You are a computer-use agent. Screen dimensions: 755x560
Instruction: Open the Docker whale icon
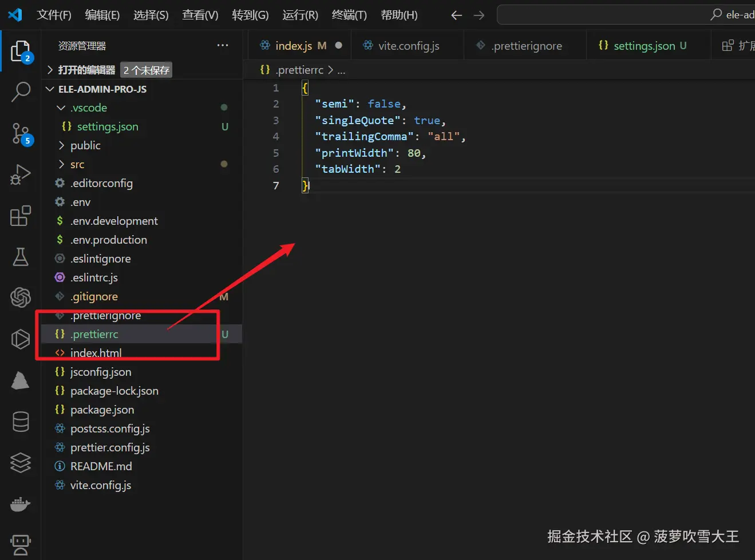pos(21,505)
